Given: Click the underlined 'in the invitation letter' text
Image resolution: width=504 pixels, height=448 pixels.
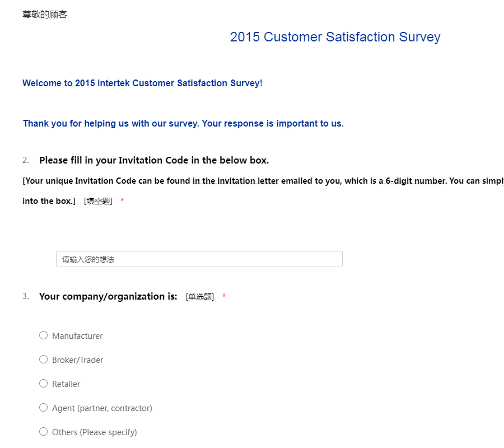Looking at the screenshot, I should click(235, 181).
